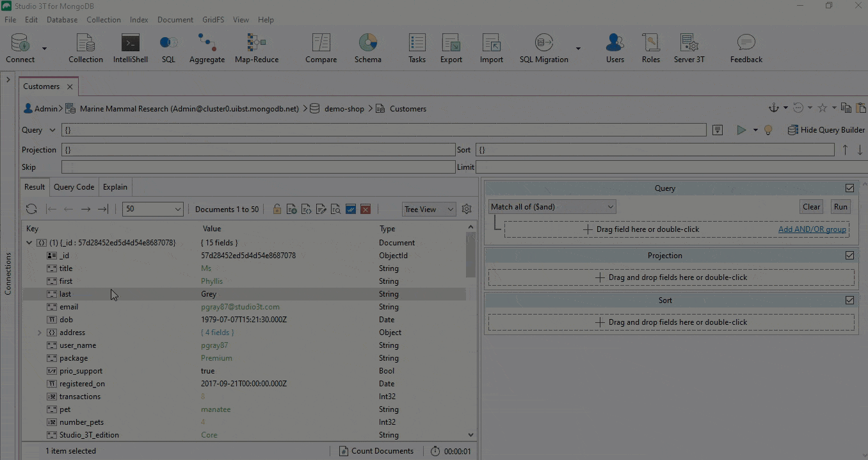Open the Map-Reduce tool
The width and height of the screenshot is (868, 460).
coord(257,49)
